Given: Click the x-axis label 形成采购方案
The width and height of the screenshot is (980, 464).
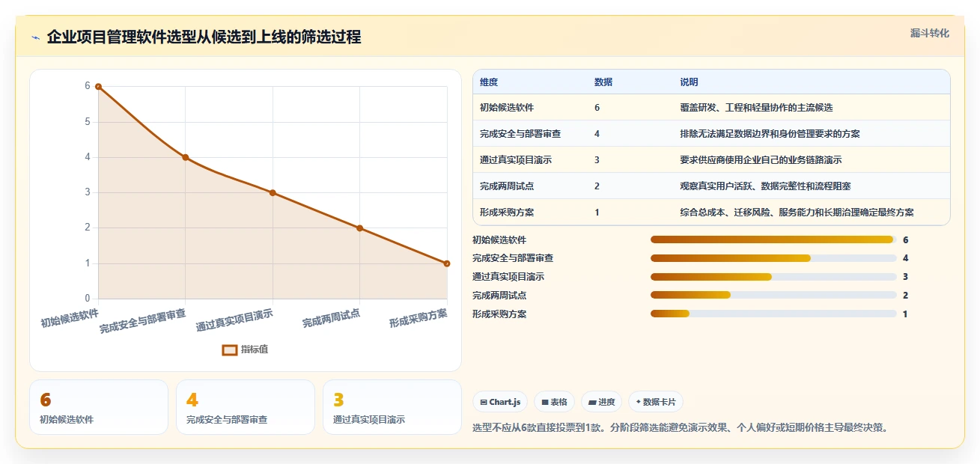Looking at the screenshot, I should click(419, 317).
